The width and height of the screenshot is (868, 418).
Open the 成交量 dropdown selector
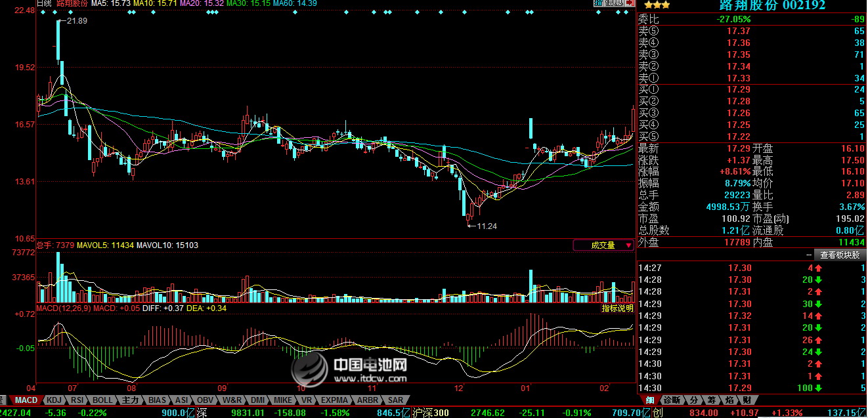pos(603,245)
